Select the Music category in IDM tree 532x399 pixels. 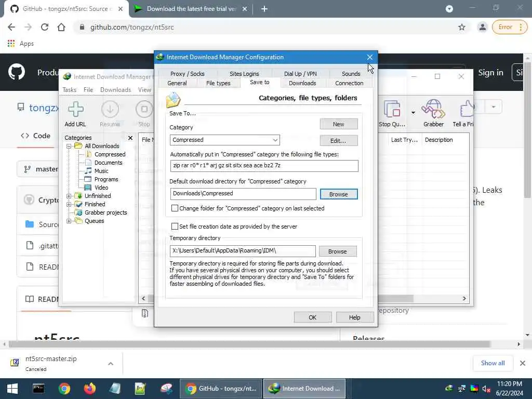[101, 171]
